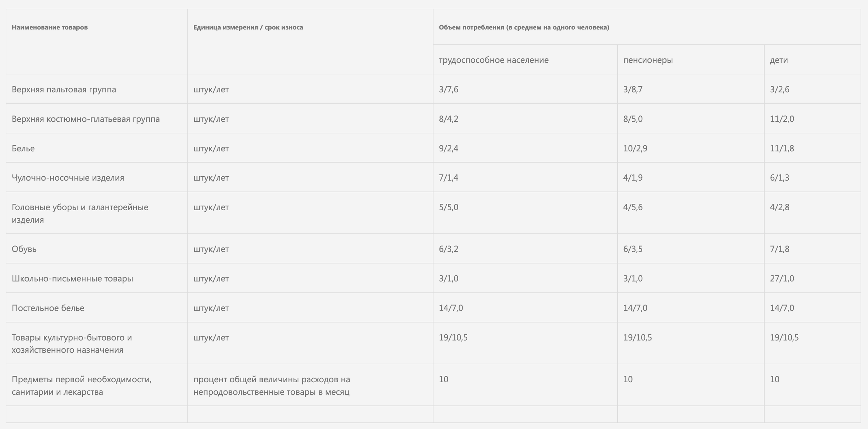Select the 'Обувь' row label
This screenshot has width=868, height=429.
point(24,249)
